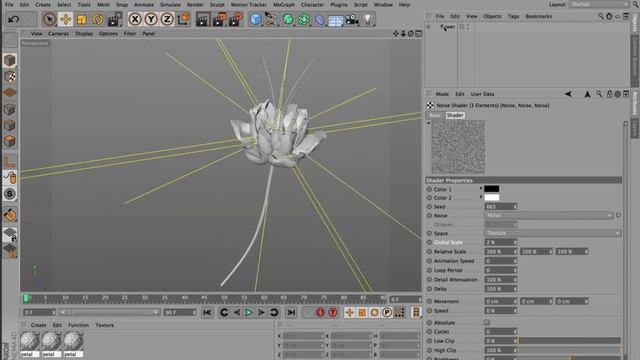
Task: Switch to the Basic tab
Action: pos(435,116)
